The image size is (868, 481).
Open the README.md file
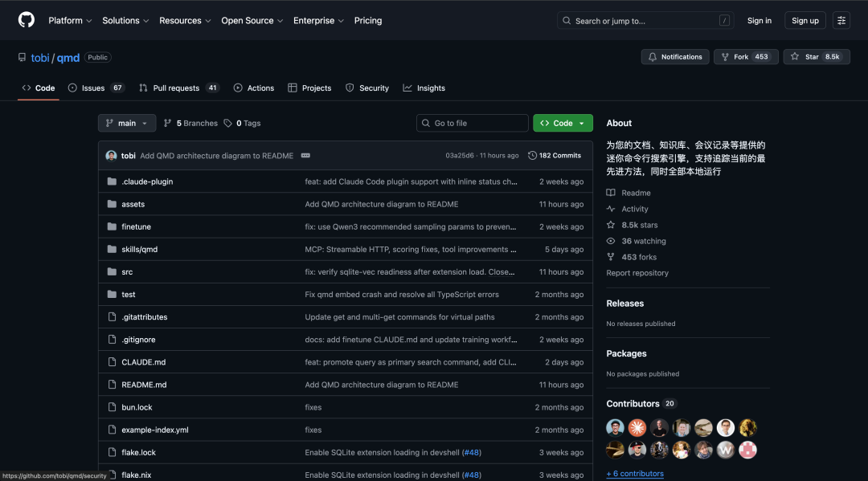click(144, 385)
